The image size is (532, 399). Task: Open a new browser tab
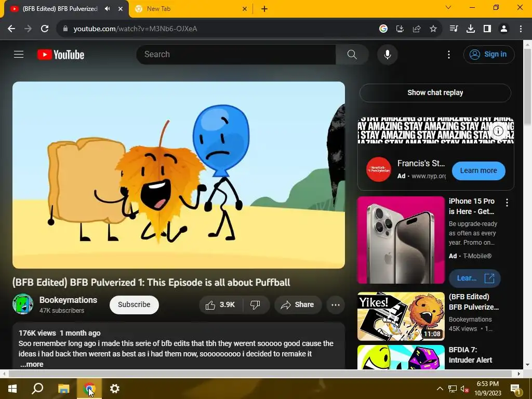click(264, 9)
